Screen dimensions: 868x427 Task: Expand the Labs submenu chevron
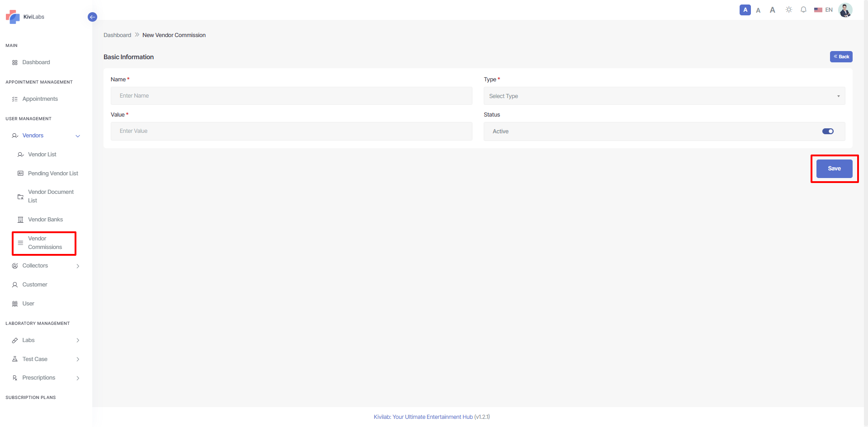click(x=78, y=340)
